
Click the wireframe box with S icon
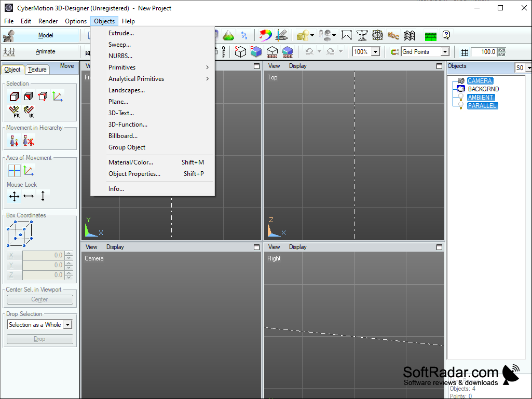240,51
